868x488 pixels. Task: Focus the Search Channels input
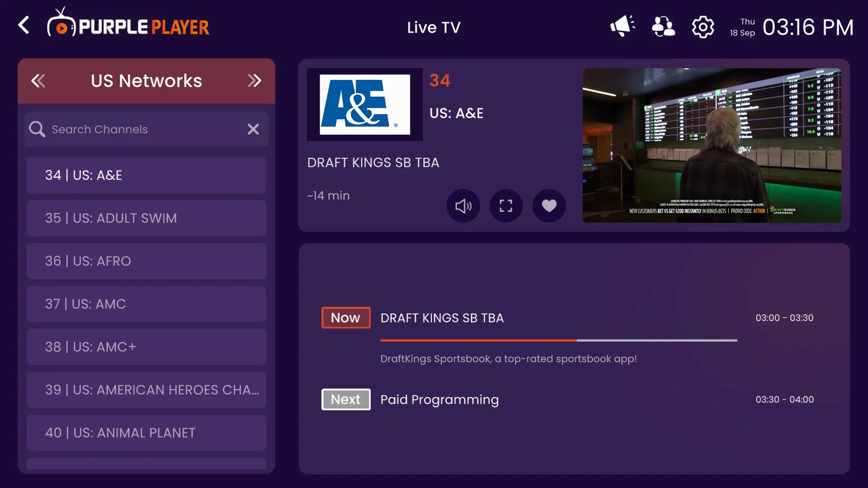pyautogui.click(x=146, y=129)
